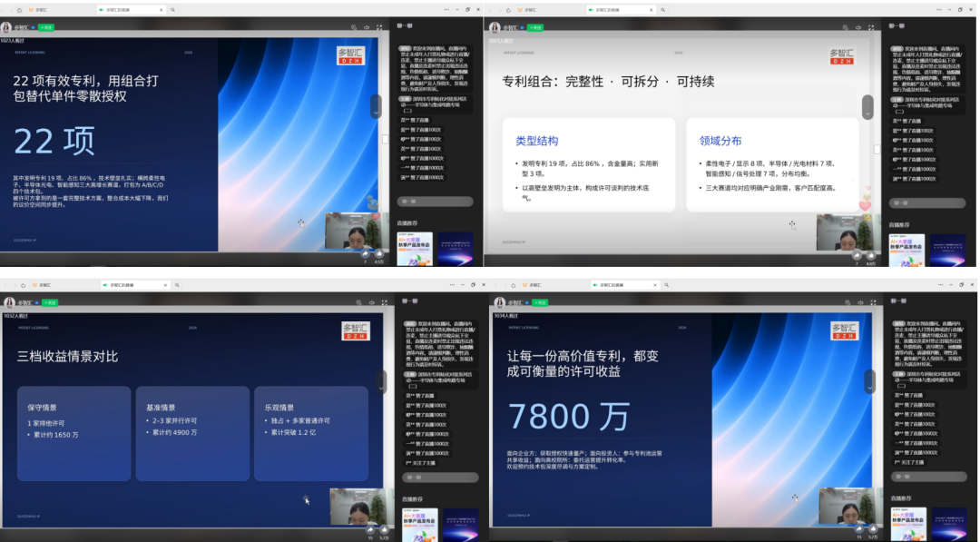Image resolution: width=980 pixels, height=542 pixels.
Task: Open search in the 专利组合 slide window
Action: (663, 10)
